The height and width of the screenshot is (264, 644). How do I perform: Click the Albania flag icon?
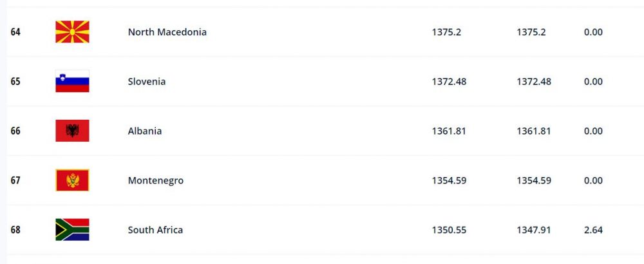[72, 131]
